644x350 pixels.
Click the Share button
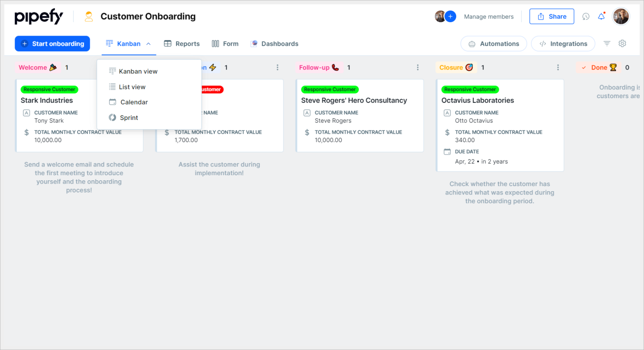coord(551,16)
